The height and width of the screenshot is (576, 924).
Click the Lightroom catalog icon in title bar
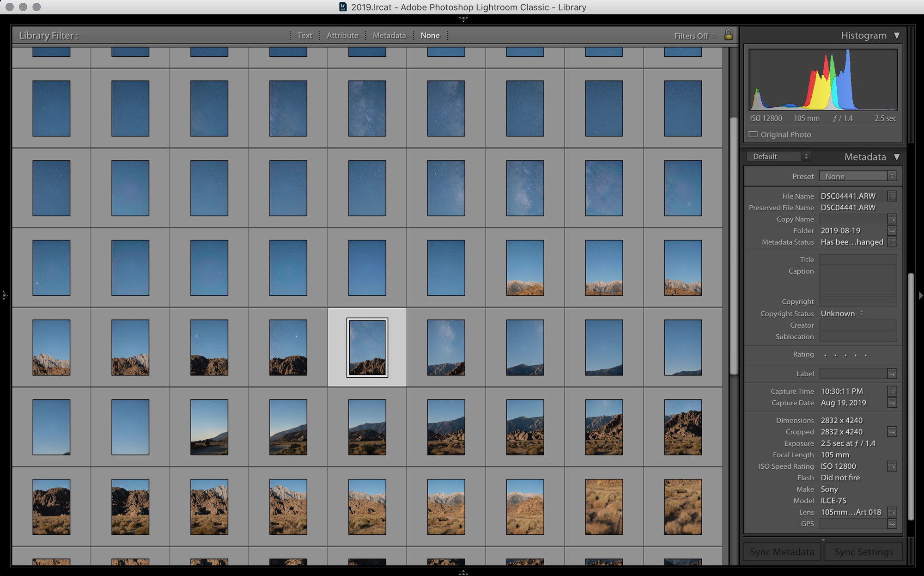tap(343, 7)
